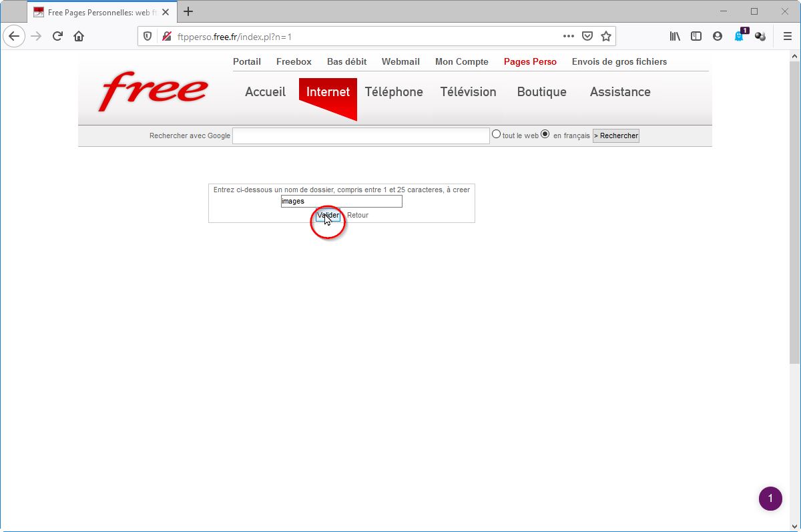Click the Ghostery extension icon
The height and width of the screenshot is (532, 801).
pyautogui.click(x=740, y=36)
